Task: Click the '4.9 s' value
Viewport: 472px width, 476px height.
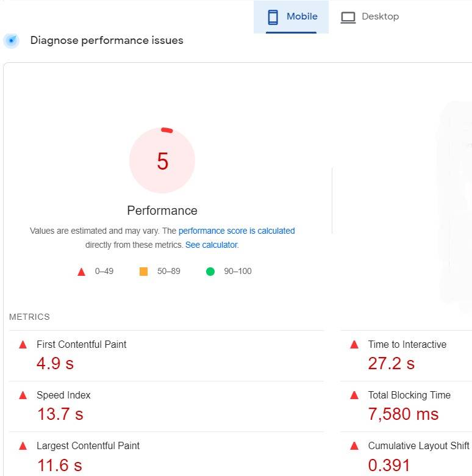Action: 55,363
